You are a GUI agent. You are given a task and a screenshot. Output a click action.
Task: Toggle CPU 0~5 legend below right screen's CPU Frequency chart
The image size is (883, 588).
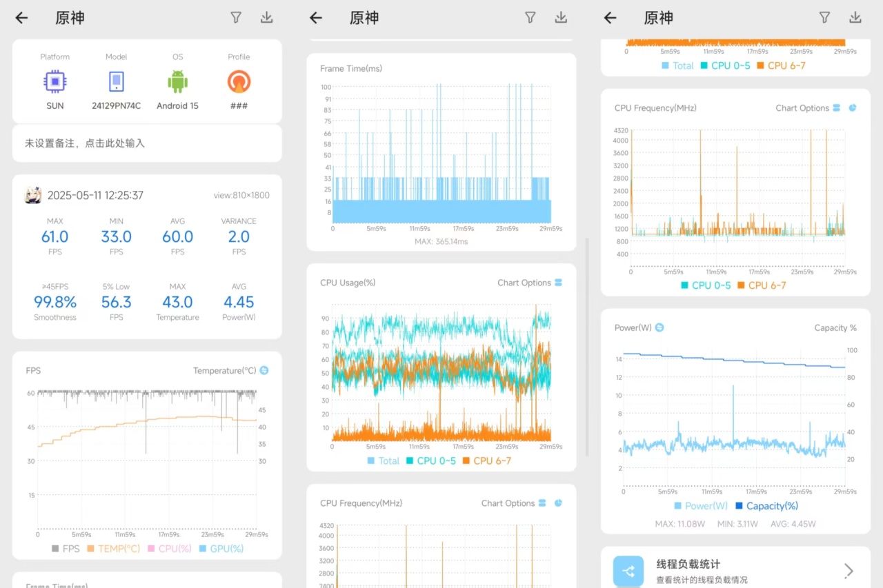coord(706,285)
